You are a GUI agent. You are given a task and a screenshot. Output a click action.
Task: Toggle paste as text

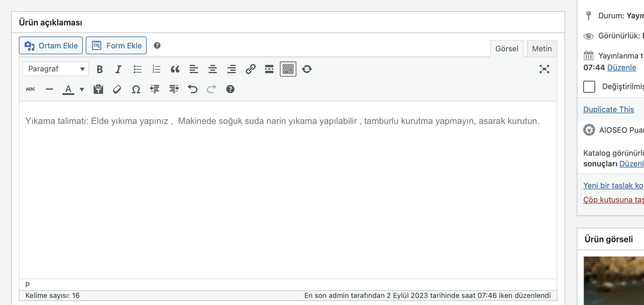point(98,89)
